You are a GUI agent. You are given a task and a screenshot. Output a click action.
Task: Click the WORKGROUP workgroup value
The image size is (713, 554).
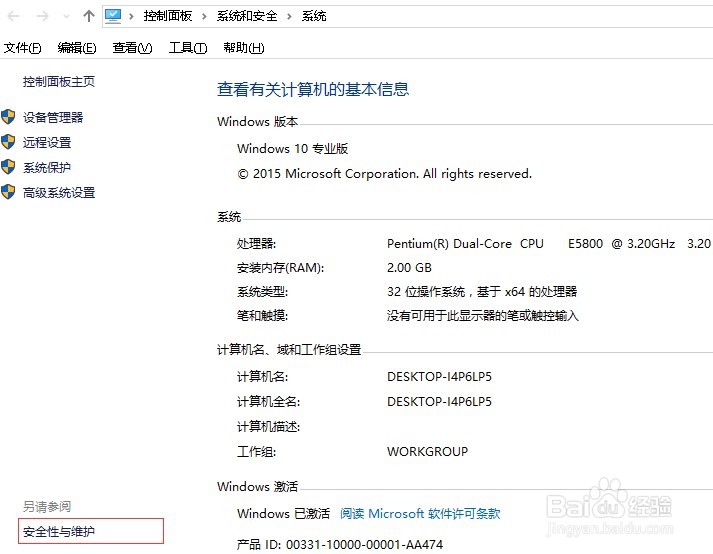tap(427, 452)
